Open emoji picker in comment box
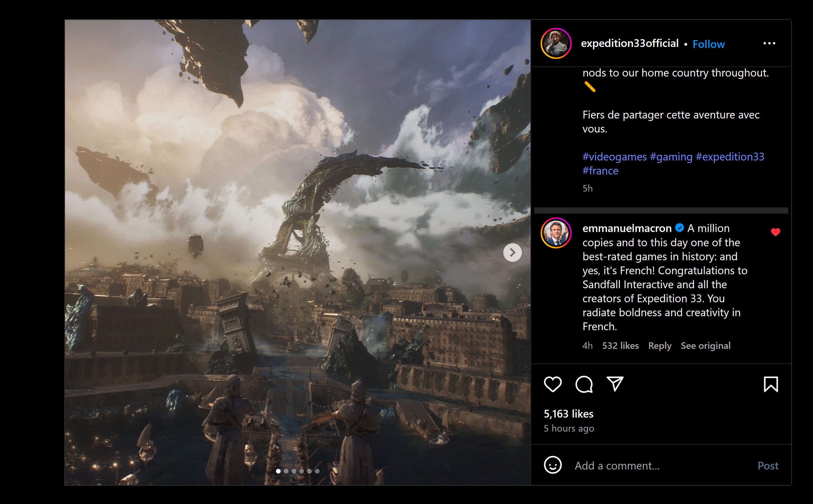 pos(553,465)
